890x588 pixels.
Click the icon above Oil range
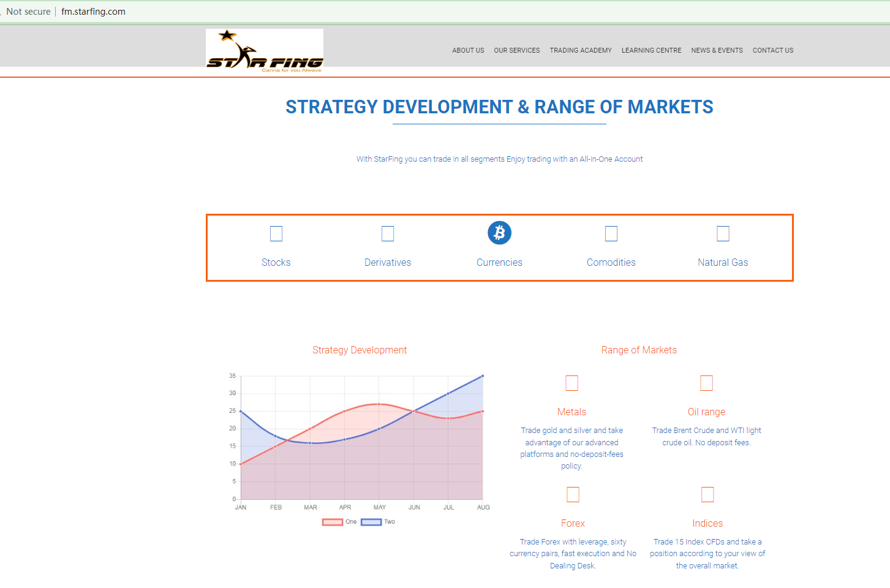706,383
